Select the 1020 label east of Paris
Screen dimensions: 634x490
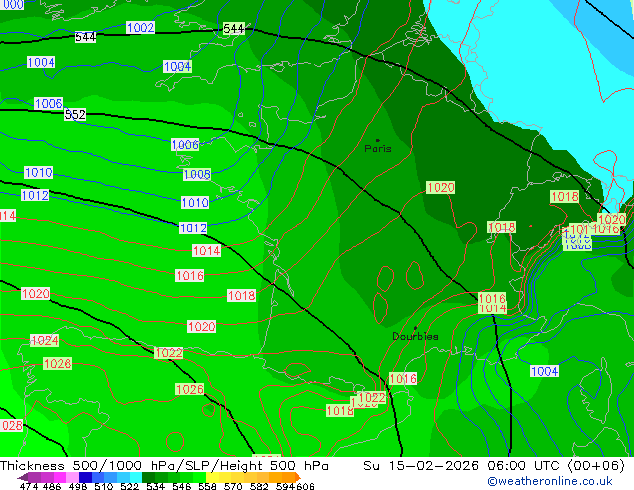(x=440, y=188)
